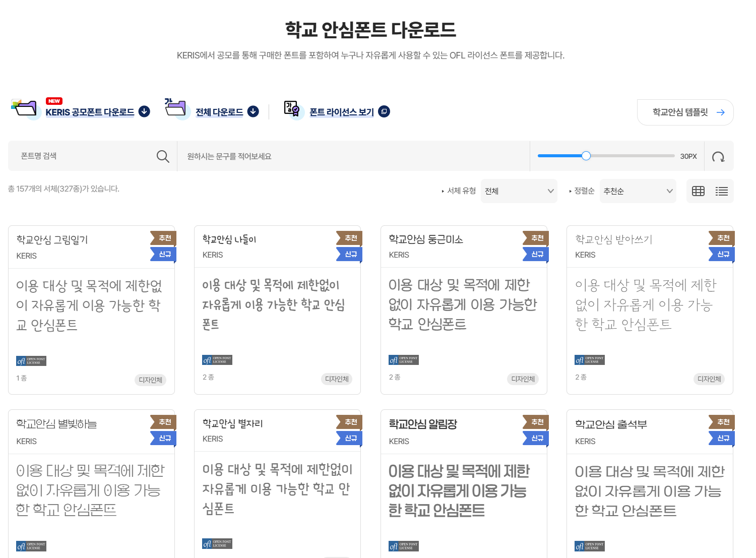Open 학교안심 템플릿 button
The height and width of the screenshot is (558, 756).
685,112
